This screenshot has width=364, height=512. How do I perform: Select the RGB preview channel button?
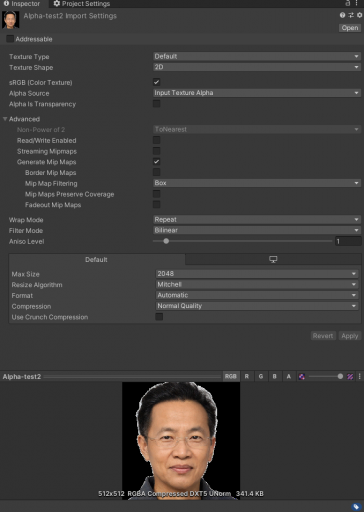pos(231,377)
